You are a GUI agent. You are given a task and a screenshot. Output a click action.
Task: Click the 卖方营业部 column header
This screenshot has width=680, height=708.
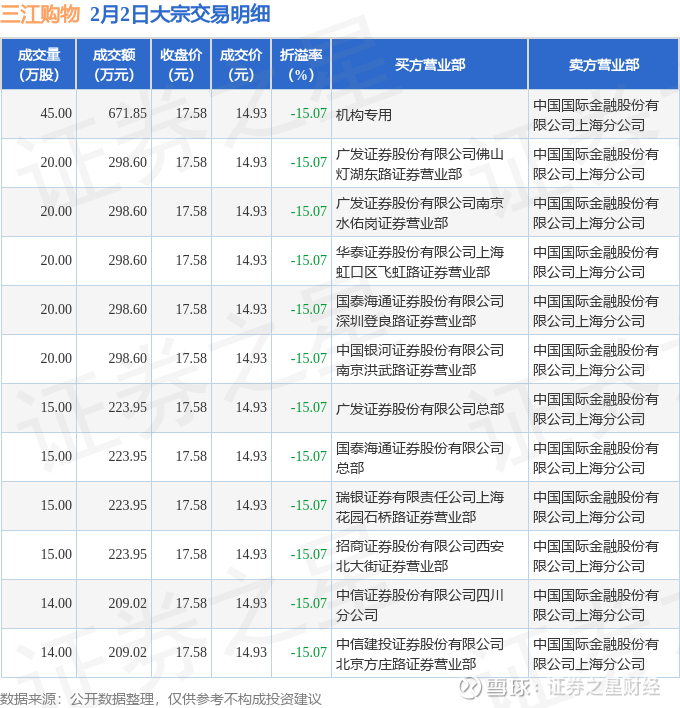[x=604, y=65]
